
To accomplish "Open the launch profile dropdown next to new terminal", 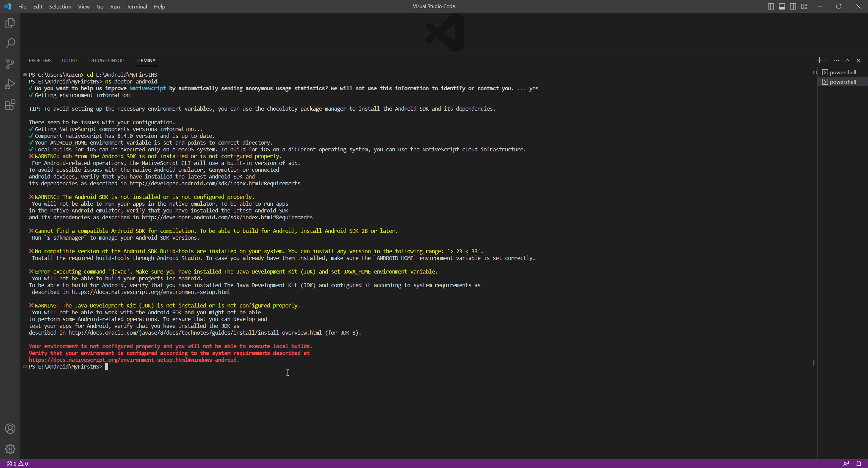I will pos(826,60).
